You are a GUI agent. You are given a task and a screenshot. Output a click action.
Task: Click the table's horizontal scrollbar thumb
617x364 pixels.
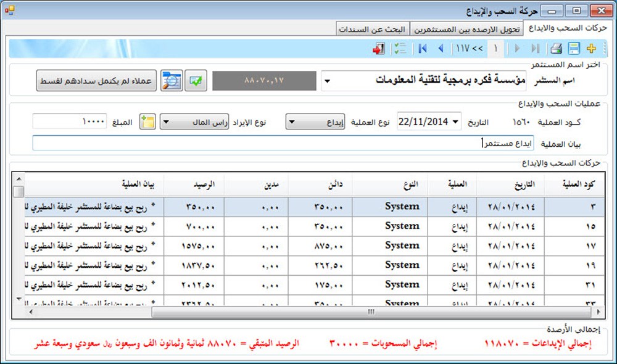(x=370, y=312)
